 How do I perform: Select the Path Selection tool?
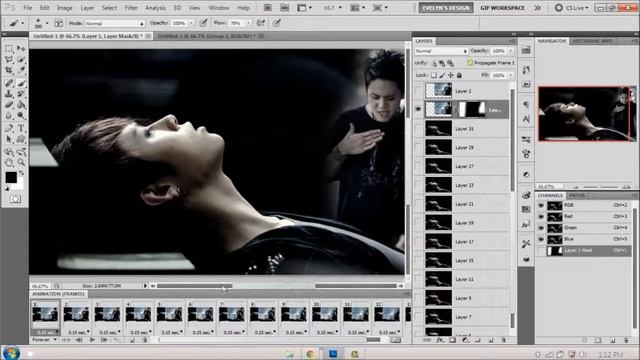tap(9, 139)
